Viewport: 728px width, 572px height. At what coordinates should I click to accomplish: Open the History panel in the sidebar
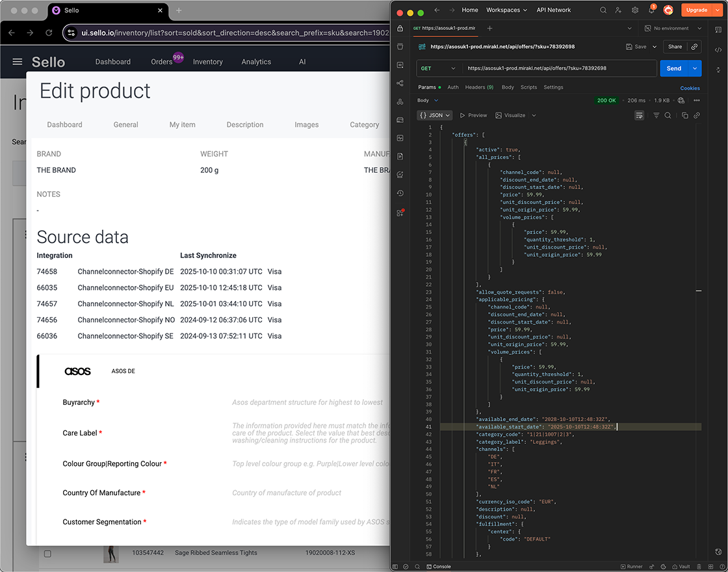tap(400, 193)
